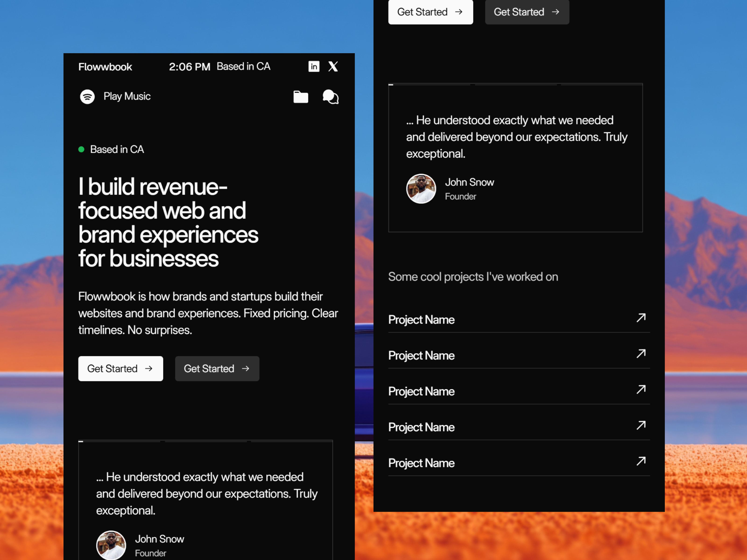This screenshot has height=560, width=747.
Task: Click the dark Get Started button in right panel
Action: [x=527, y=12]
